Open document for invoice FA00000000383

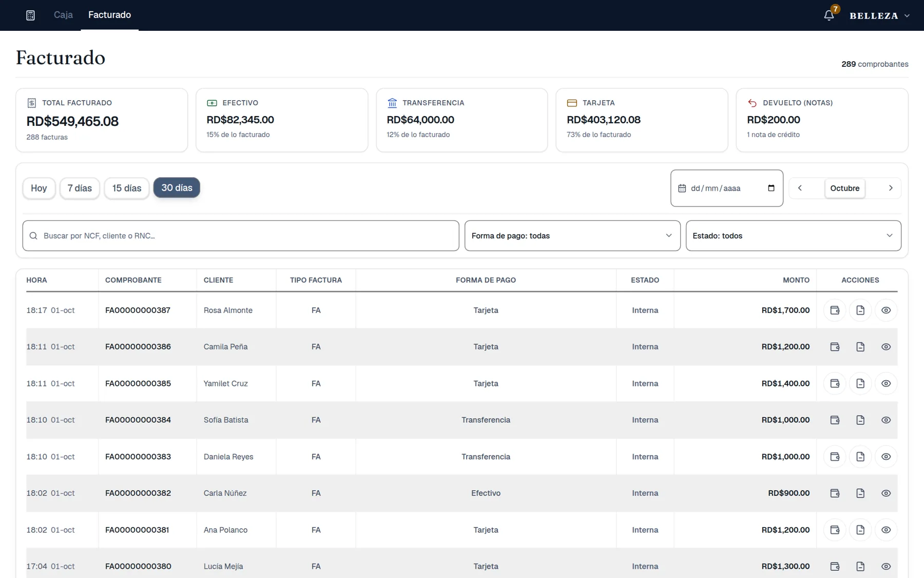point(860,457)
